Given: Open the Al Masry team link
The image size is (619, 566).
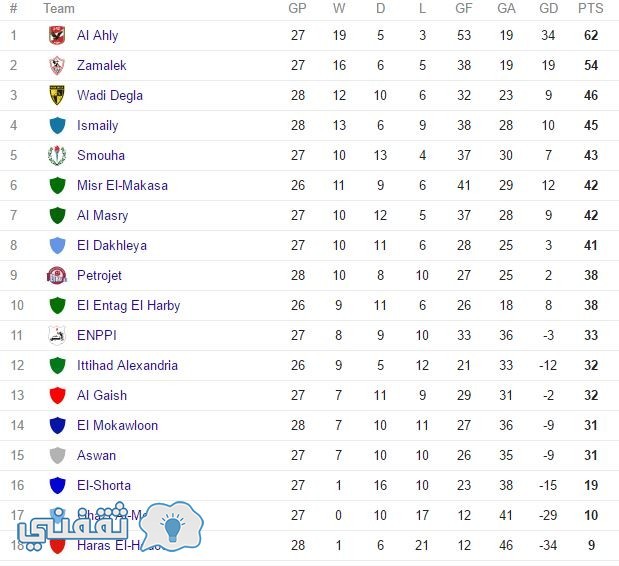Looking at the screenshot, I should (x=103, y=216).
